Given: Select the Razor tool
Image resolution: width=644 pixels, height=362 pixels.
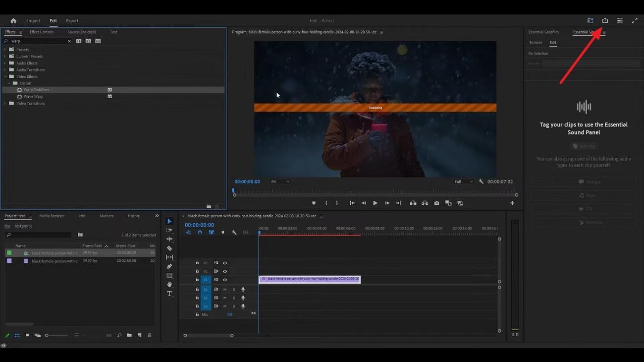Looking at the screenshot, I should pyautogui.click(x=169, y=248).
